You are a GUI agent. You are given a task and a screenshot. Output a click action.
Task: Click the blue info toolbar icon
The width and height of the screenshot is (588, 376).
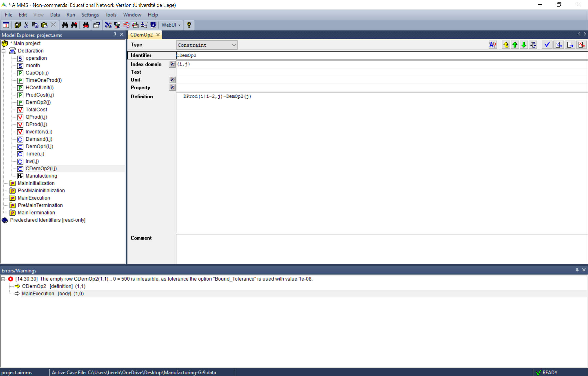(x=153, y=25)
